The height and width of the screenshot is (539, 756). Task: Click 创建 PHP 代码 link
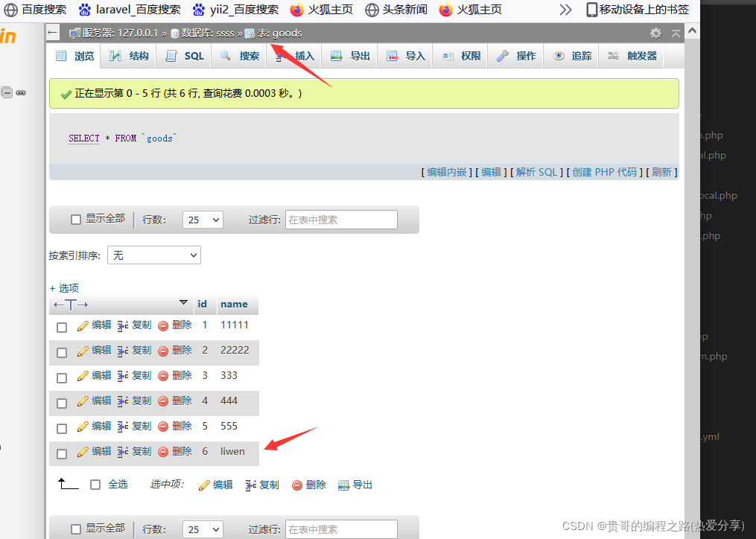pos(605,172)
